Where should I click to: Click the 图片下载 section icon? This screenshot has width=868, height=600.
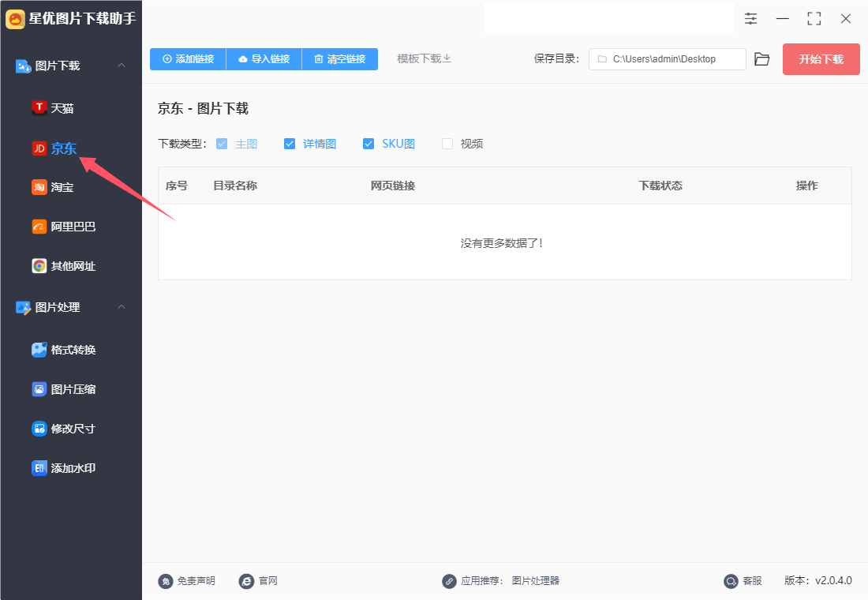click(23, 66)
